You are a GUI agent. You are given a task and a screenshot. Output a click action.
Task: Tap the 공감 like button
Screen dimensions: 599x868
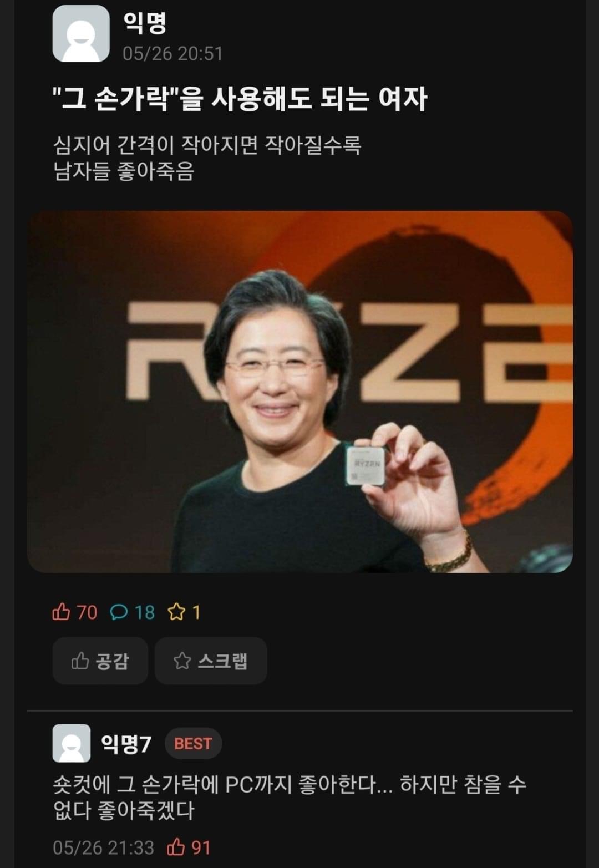pyautogui.click(x=100, y=661)
